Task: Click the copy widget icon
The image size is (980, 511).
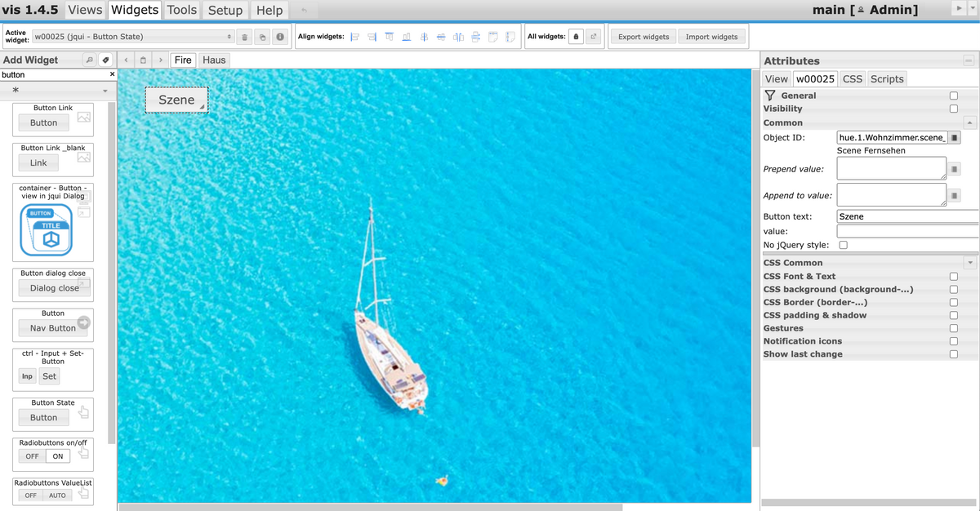Action: pyautogui.click(x=261, y=37)
